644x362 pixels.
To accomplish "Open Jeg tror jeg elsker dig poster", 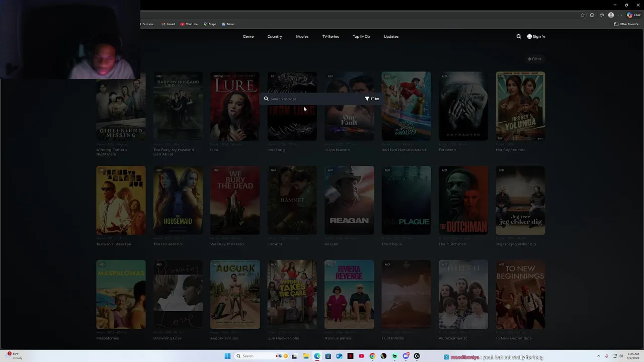I will tap(520, 200).
